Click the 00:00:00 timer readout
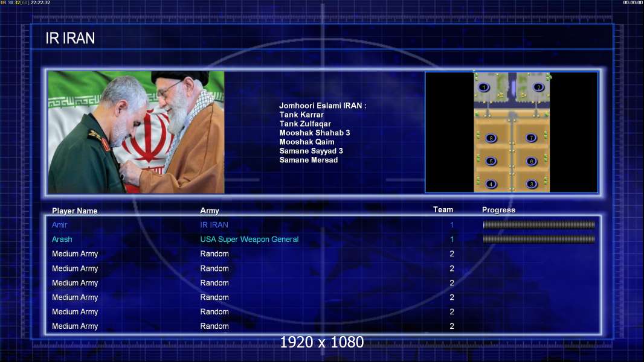Viewport: 644px width, 362px height. point(633,2)
